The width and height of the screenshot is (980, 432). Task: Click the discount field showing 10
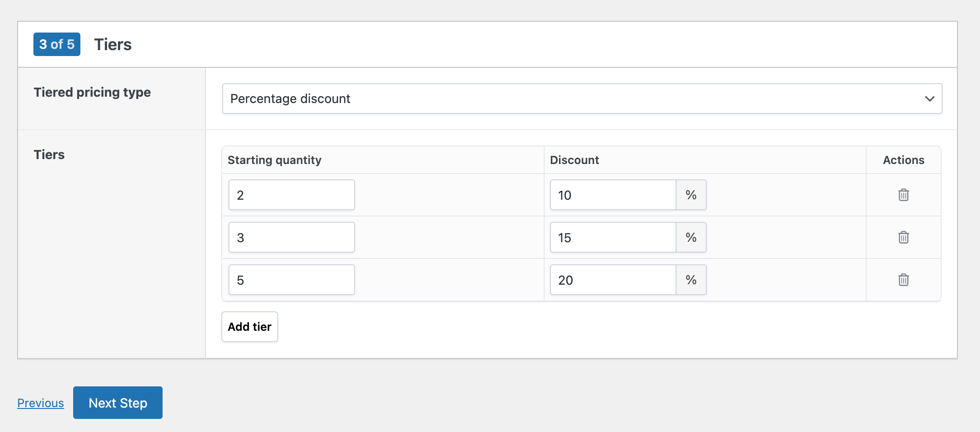coord(612,195)
